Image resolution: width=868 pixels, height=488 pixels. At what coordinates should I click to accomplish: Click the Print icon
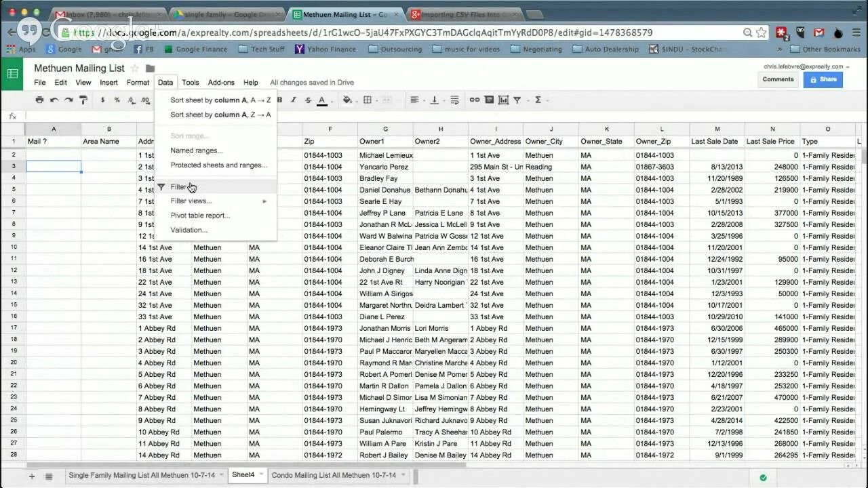point(40,100)
